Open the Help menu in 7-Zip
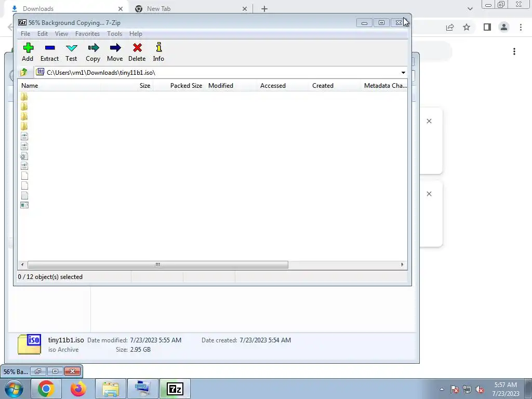The image size is (532, 399). click(x=136, y=34)
